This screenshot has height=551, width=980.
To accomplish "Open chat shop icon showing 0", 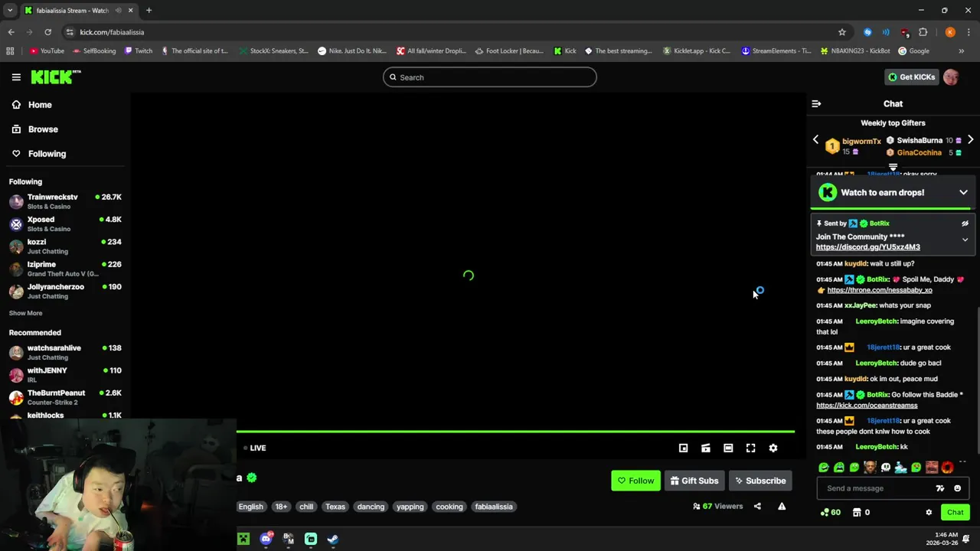I will (x=861, y=513).
